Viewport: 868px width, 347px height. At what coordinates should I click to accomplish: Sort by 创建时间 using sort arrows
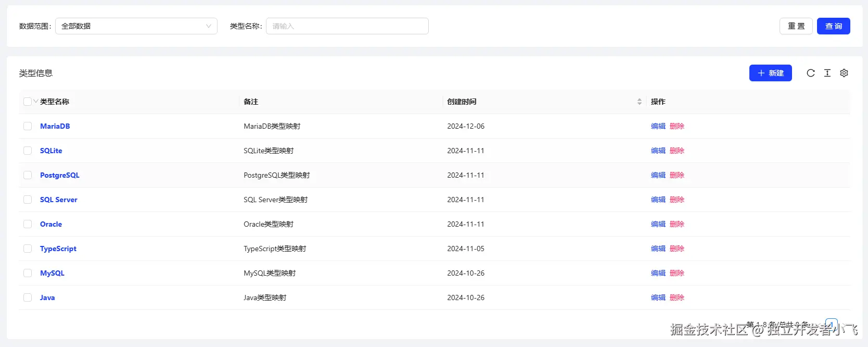click(640, 102)
